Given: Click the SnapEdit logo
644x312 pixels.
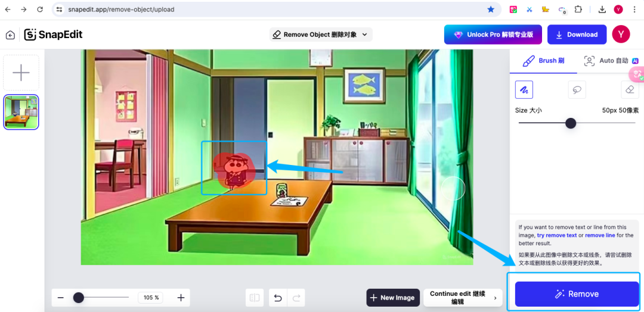Looking at the screenshot, I should (54, 35).
